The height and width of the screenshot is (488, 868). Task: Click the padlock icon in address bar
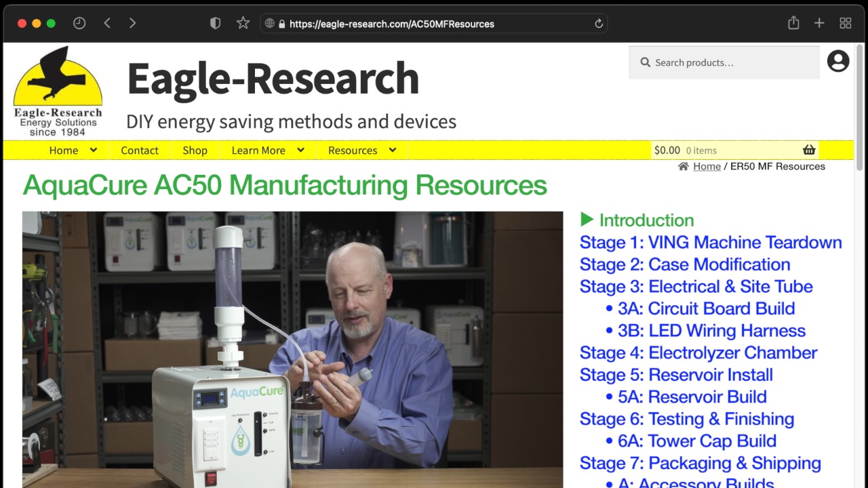tap(281, 24)
